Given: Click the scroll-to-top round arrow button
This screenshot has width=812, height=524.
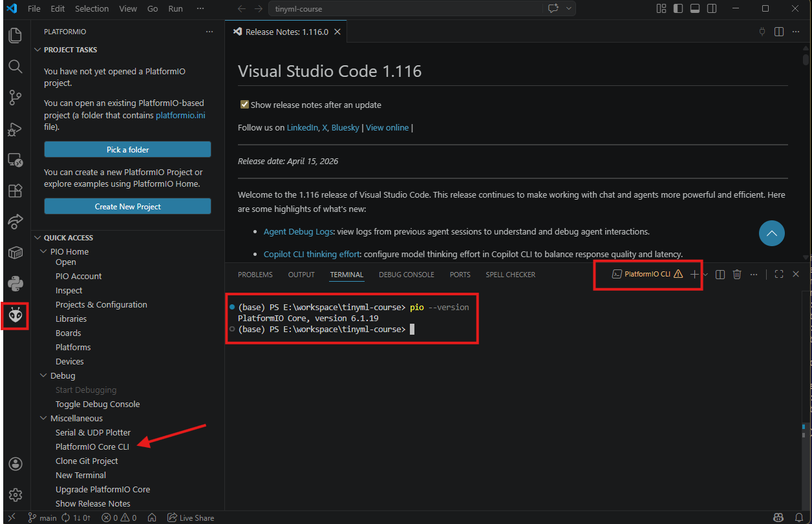Looking at the screenshot, I should [x=772, y=233].
